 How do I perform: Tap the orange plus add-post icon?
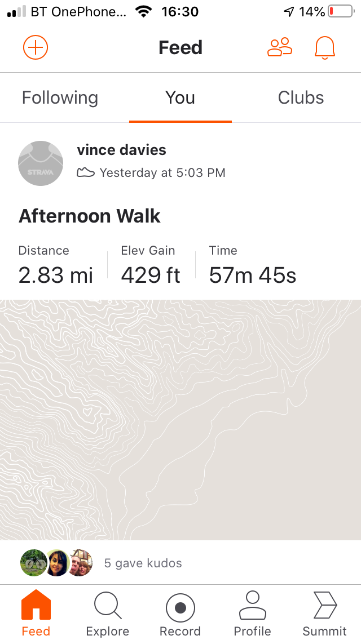tap(36, 48)
